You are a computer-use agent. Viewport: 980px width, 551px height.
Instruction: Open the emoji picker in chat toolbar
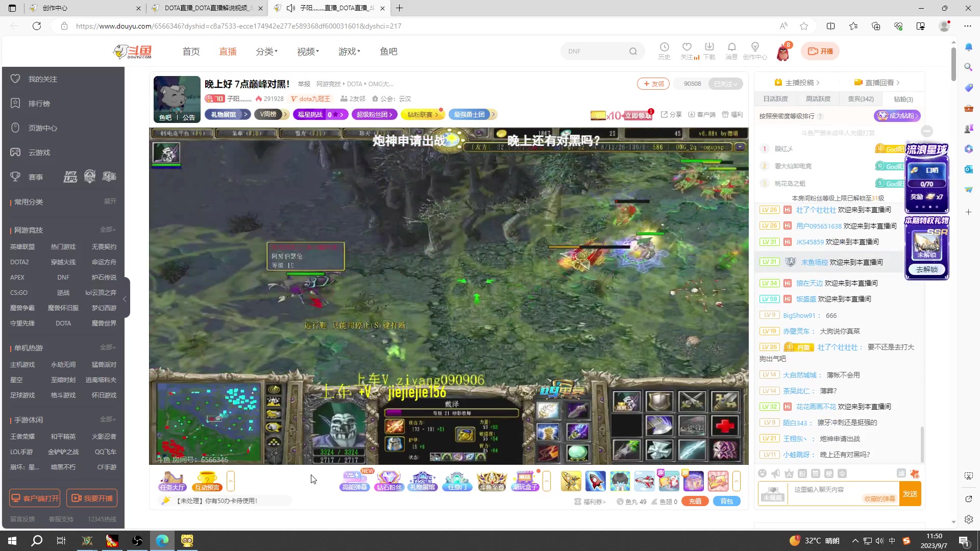tap(762, 473)
